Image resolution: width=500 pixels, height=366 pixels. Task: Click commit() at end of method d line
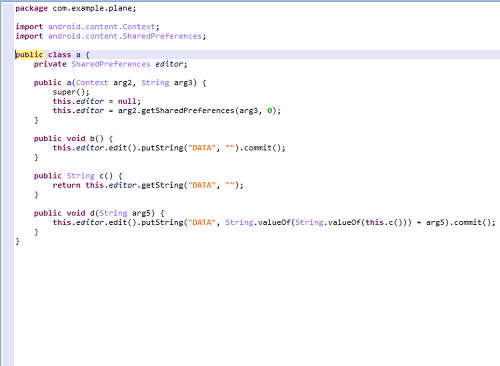(473, 223)
